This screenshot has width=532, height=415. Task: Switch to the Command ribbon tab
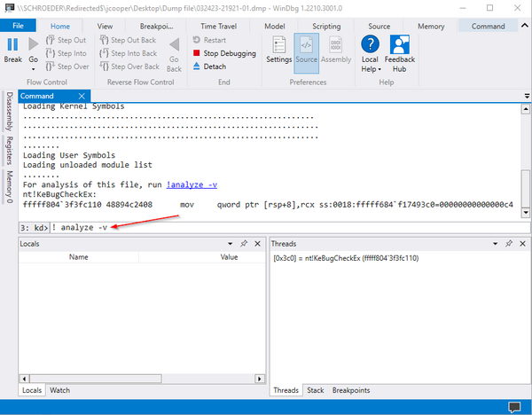pos(488,26)
